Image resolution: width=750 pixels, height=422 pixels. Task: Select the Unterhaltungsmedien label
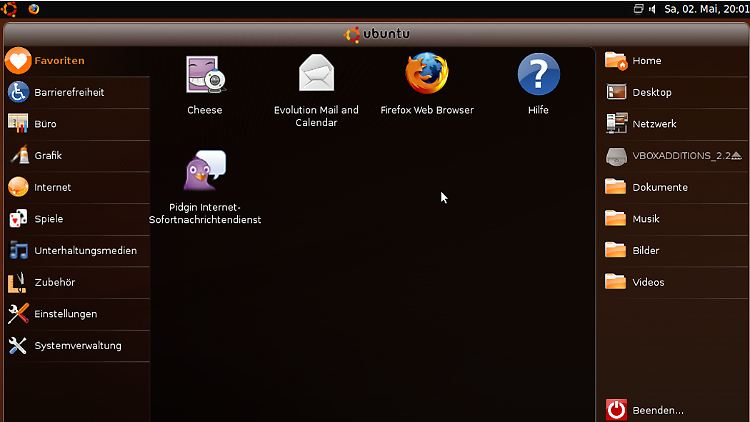tap(86, 250)
